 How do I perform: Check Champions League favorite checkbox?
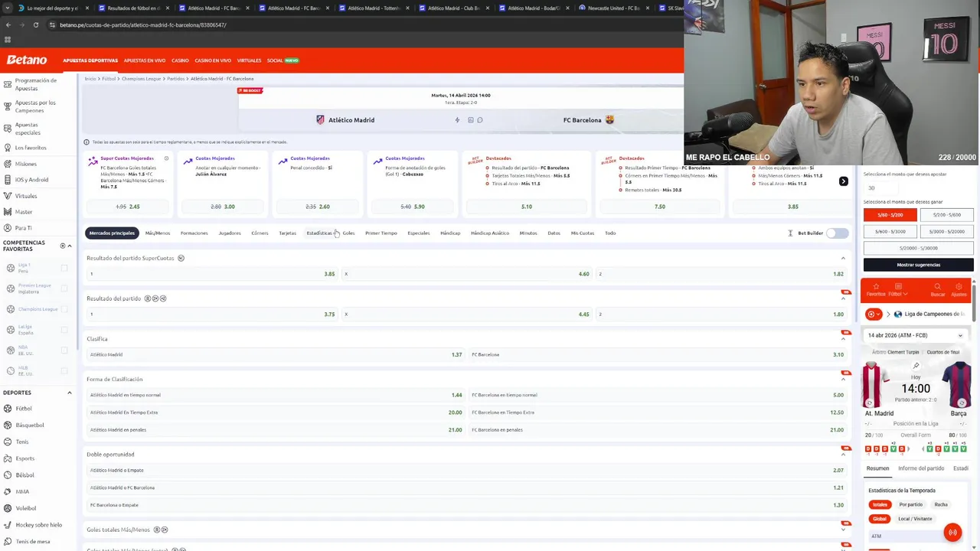tap(64, 309)
